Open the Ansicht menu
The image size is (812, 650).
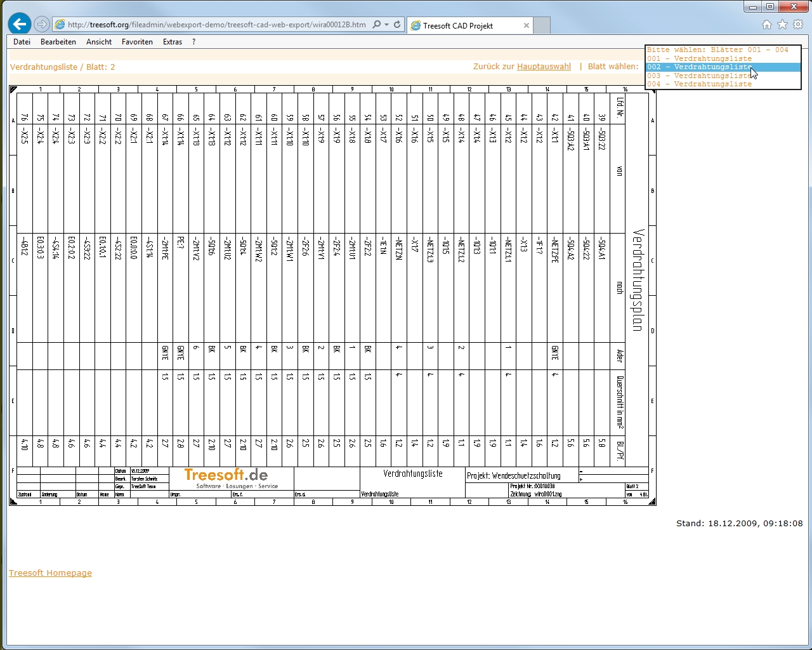point(99,42)
